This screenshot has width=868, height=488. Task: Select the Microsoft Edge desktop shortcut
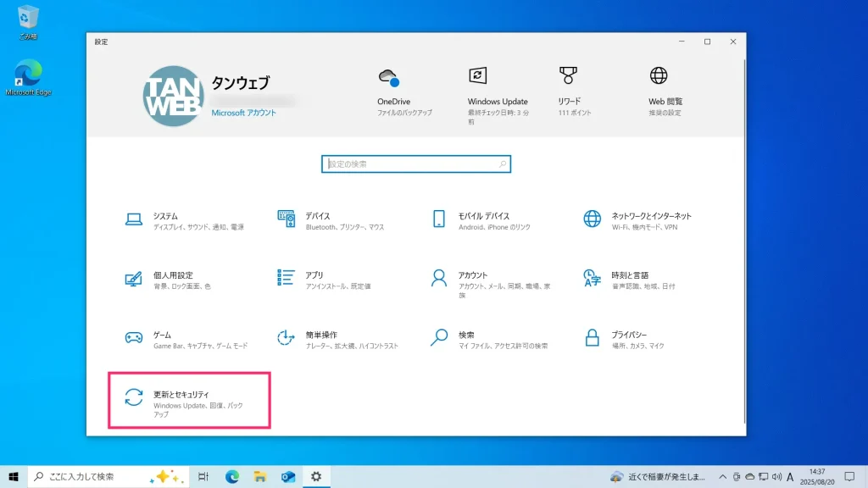28,77
